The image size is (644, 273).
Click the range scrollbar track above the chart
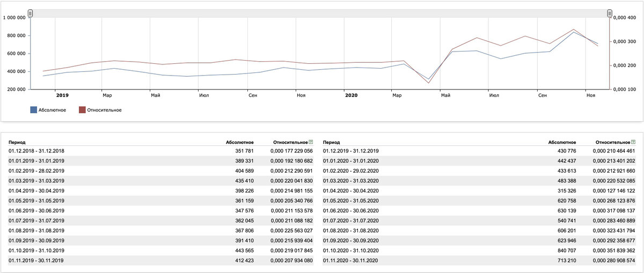click(320, 13)
